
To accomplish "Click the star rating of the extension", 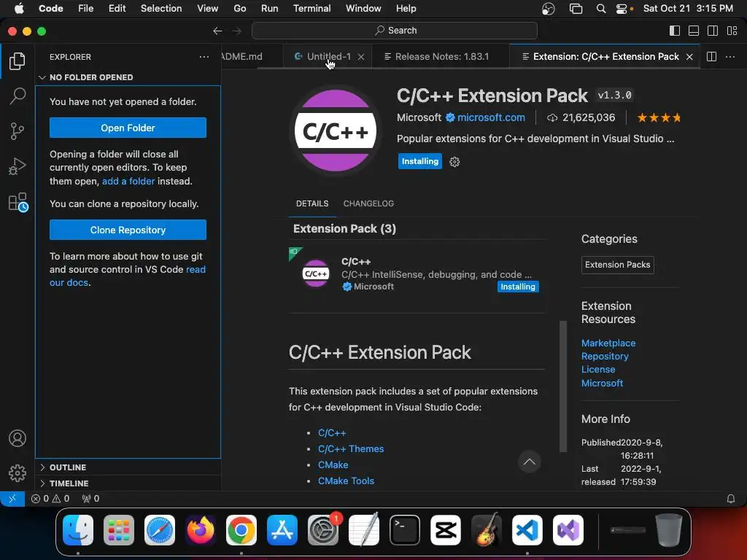I will (x=659, y=117).
